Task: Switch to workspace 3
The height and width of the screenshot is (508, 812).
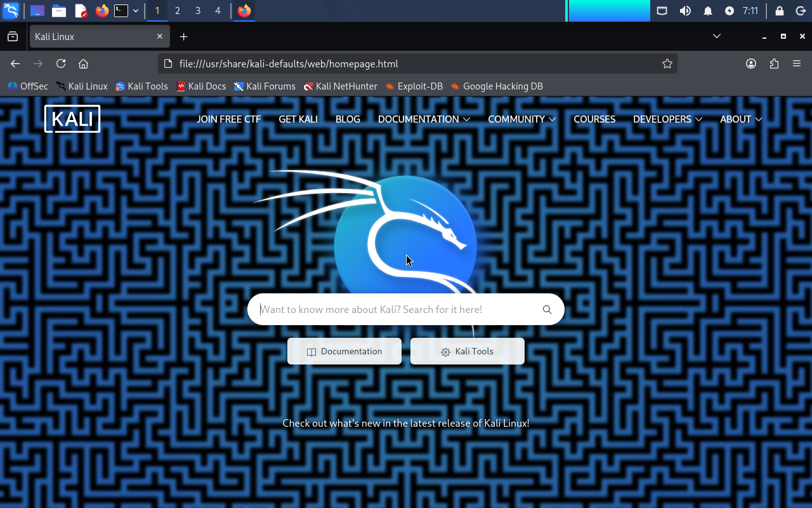Action: click(198, 11)
